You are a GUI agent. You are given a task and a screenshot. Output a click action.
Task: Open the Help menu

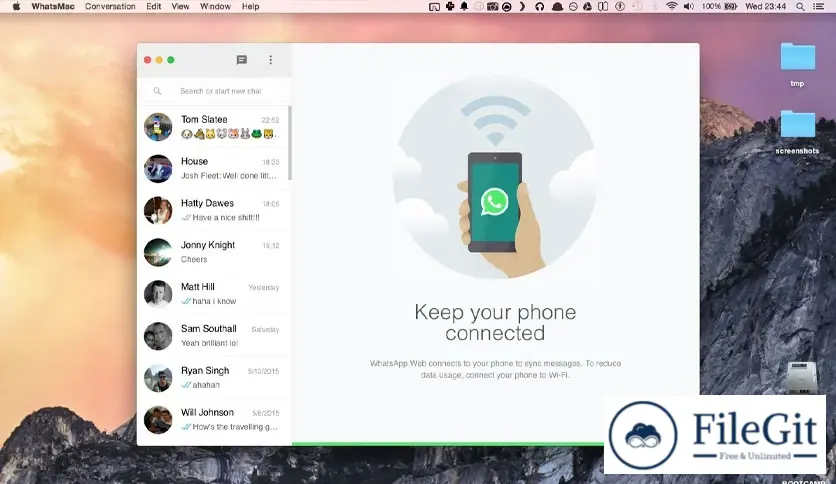coord(250,6)
